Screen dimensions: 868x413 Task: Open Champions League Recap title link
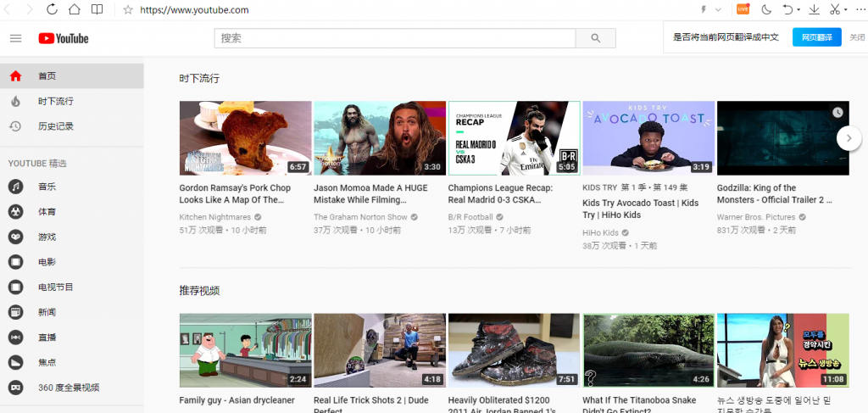[x=501, y=193]
